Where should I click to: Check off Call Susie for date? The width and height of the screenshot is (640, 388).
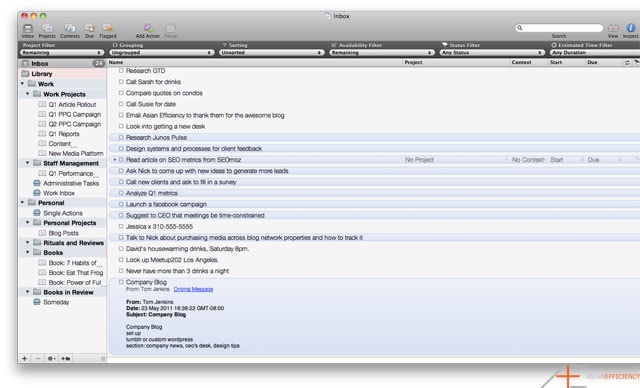(121, 104)
